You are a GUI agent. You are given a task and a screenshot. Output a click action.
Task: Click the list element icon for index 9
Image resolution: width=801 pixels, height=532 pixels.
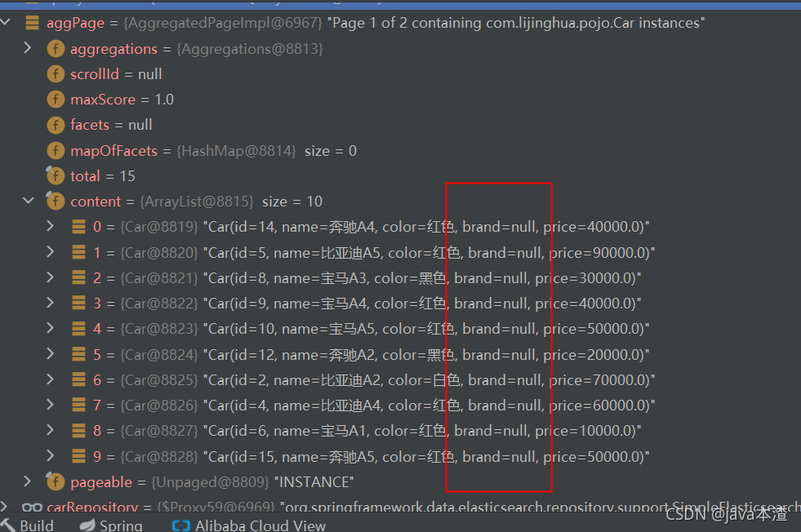point(78,456)
